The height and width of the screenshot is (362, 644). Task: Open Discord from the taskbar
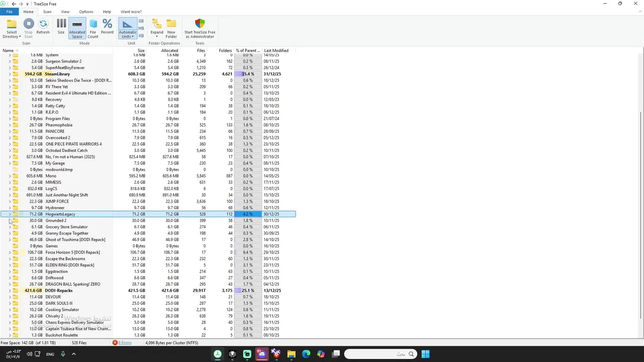[x=262, y=354]
